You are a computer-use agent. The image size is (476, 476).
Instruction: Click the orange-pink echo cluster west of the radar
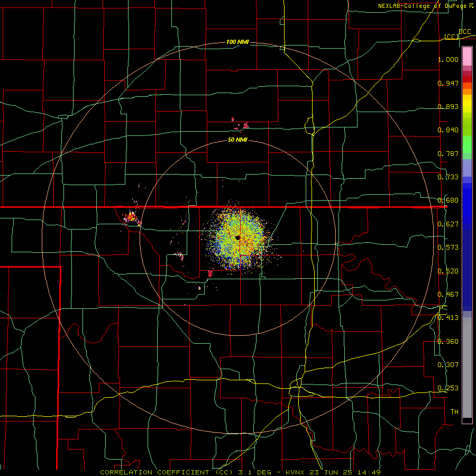point(131,217)
